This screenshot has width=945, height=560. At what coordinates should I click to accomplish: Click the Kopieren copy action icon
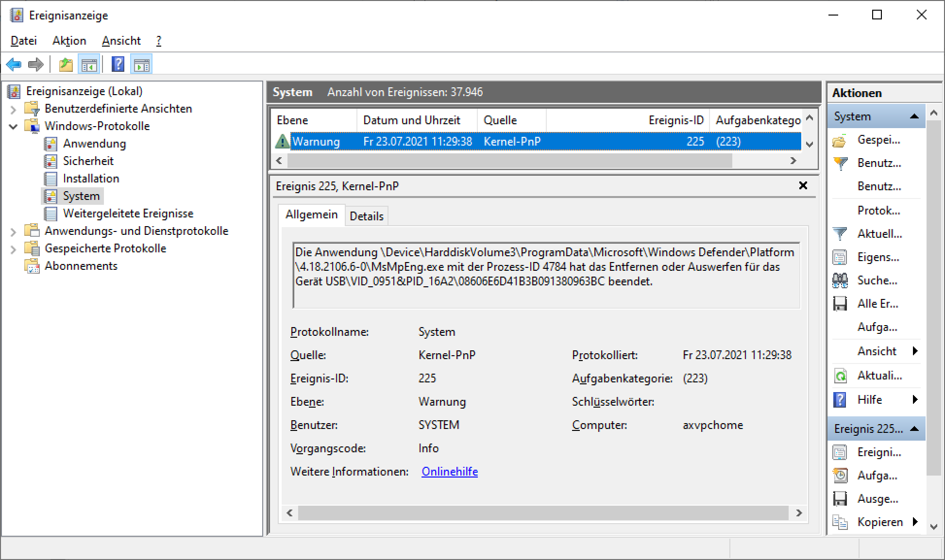(840, 522)
